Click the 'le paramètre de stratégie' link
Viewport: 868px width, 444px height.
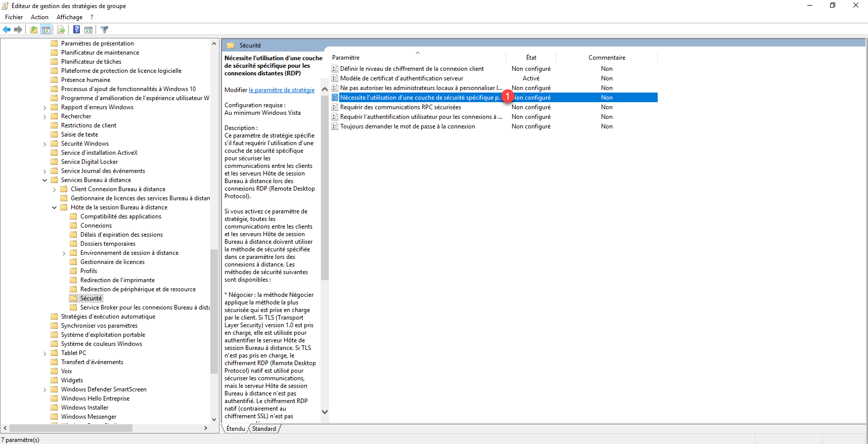282,90
